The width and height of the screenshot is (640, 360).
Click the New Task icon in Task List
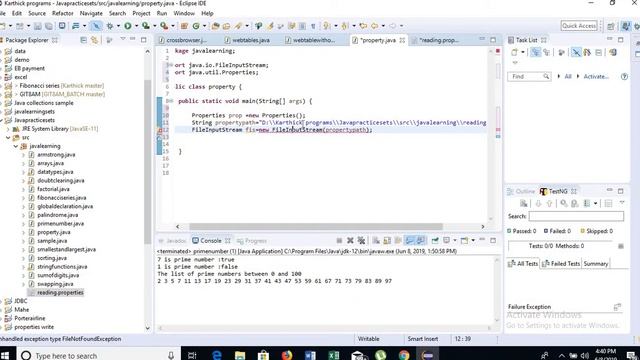coord(514,52)
